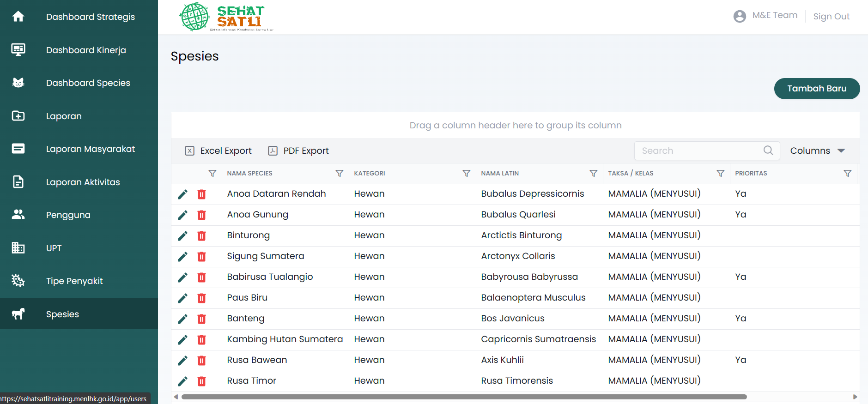Image resolution: width=868 pixels, height=404 pixels.
Task: Delete the Banteng species row
Action: [202, 319]
